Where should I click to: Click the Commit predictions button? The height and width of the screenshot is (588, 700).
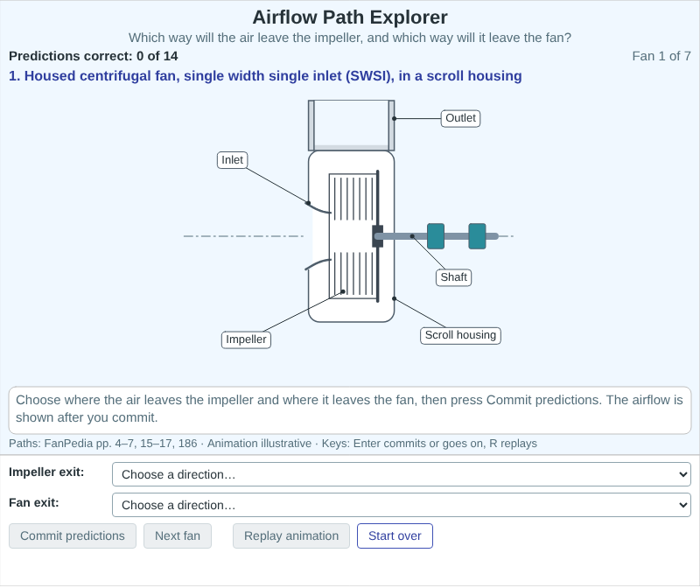(73, 535)
